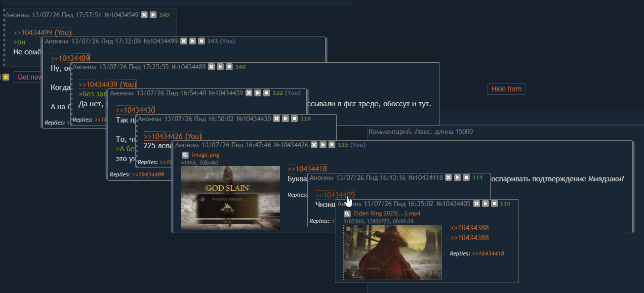
Task: Click the square icon on post №10434499
Action: tap(201, 41)
